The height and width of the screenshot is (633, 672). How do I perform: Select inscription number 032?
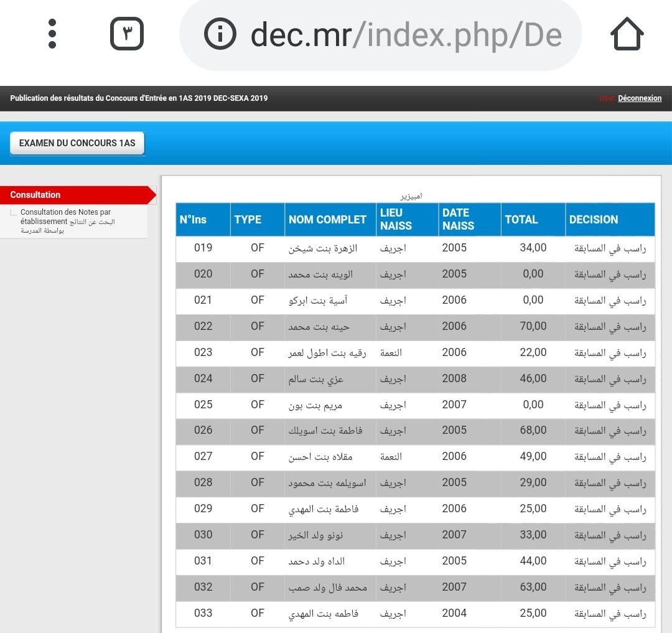coord(203,587)
